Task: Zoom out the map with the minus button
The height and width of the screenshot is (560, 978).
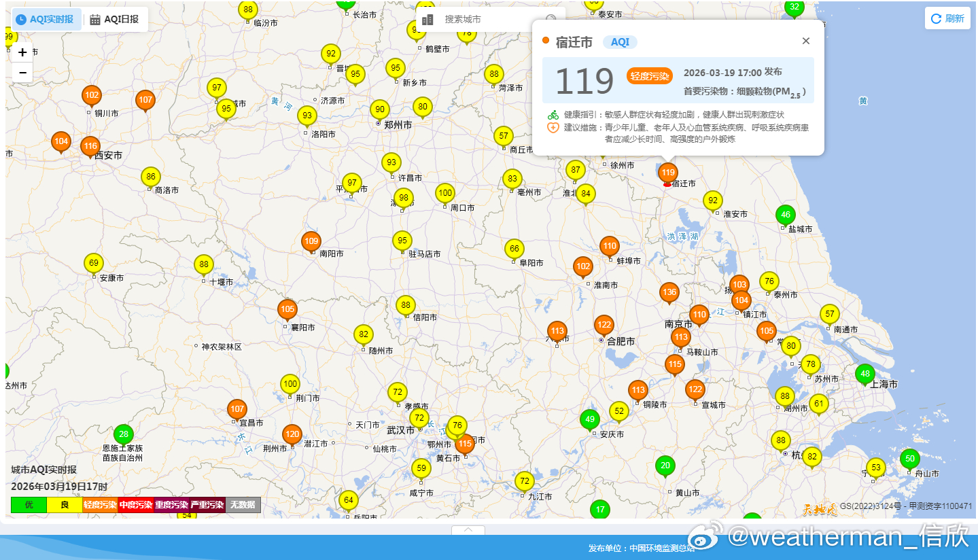Action: pyautogui.click(x=22, y=73)
